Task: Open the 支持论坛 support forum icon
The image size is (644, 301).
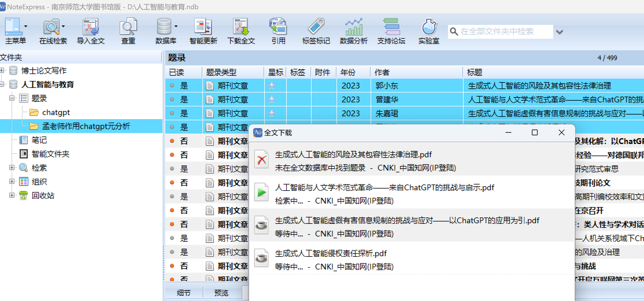Action: (x=391, y=27)
